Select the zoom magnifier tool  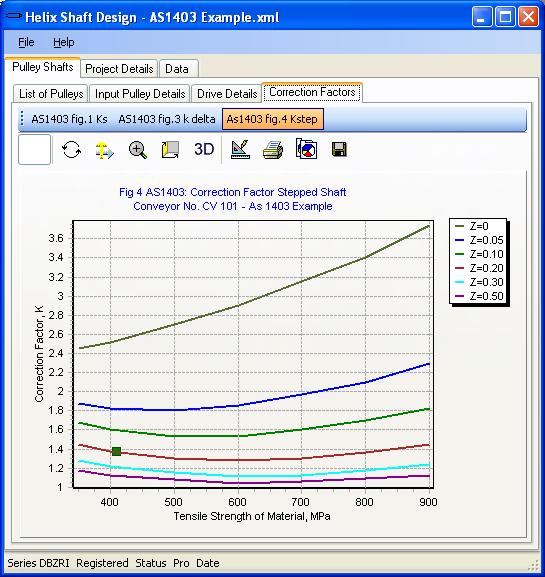click(x=138, y=150)
